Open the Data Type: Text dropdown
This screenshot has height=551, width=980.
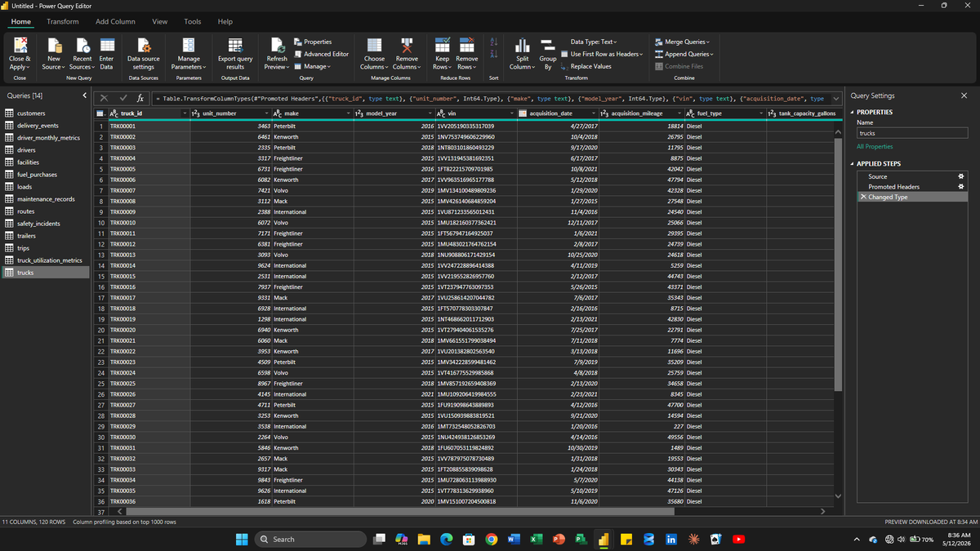(594, 42)
